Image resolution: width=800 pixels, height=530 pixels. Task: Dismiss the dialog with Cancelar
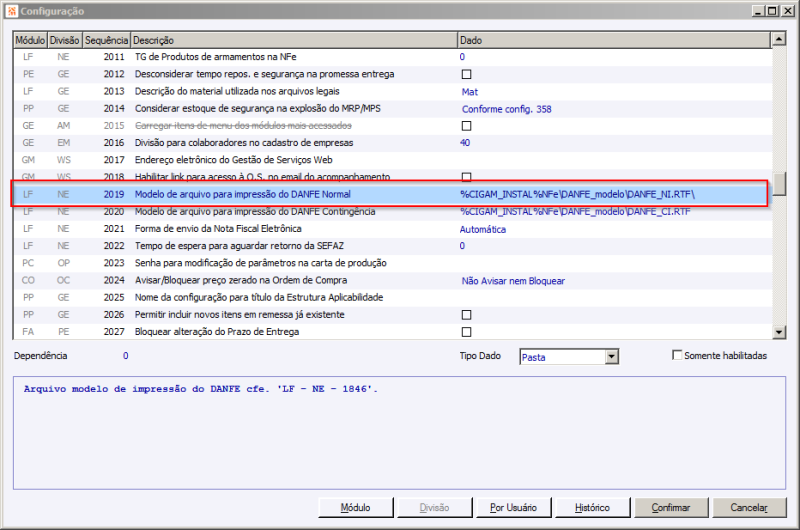tap(749, 508)
